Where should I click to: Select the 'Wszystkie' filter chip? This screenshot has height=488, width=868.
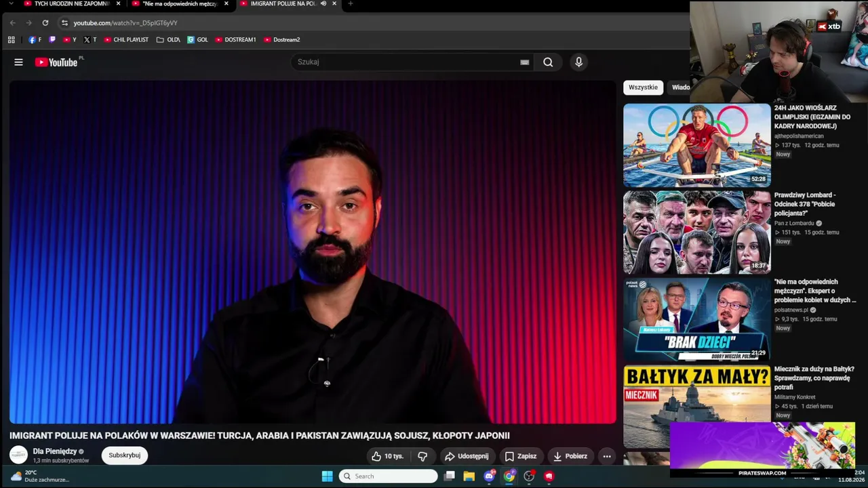[643, 87]
